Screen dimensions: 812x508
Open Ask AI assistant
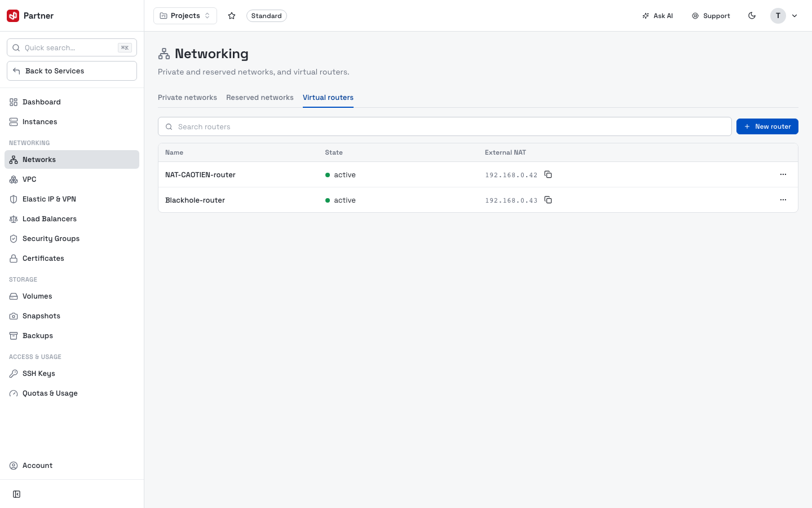(657, 16)
